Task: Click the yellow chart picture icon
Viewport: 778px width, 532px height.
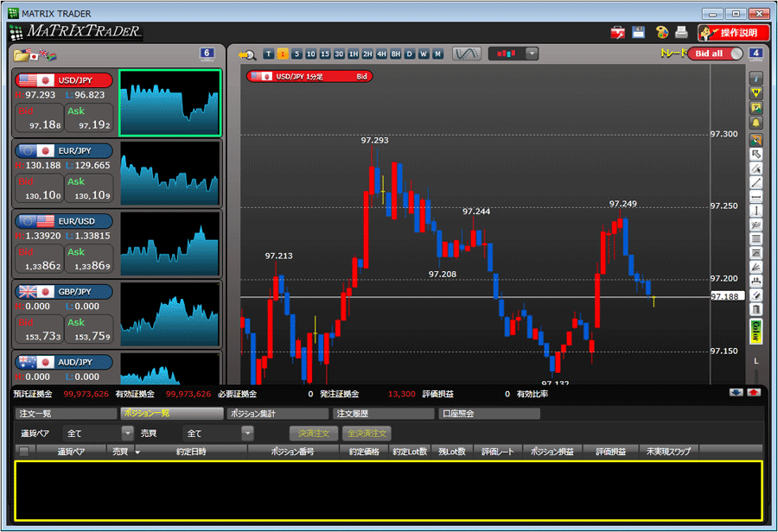Action: 756,108
